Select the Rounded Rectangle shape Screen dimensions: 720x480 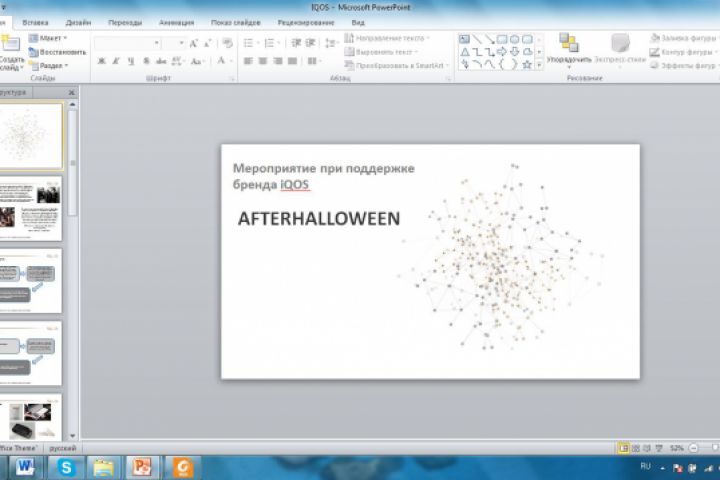(527, 40)
